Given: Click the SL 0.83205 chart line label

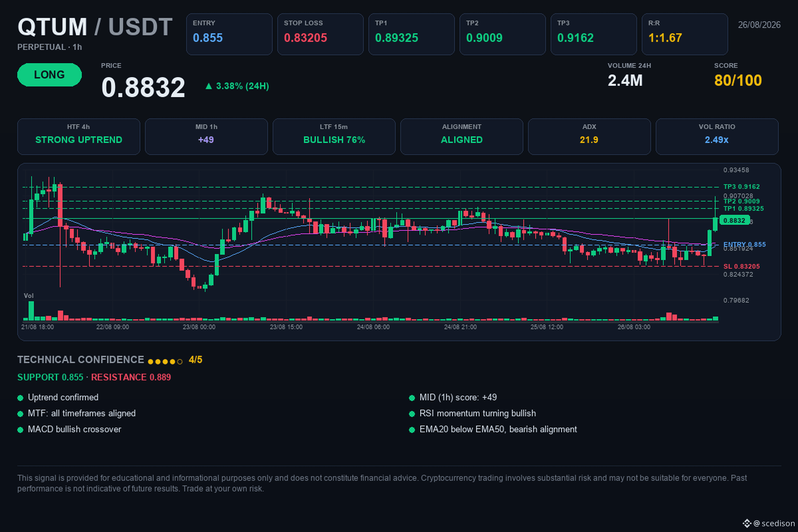Looking at the screenshot, I should (741, 266).
